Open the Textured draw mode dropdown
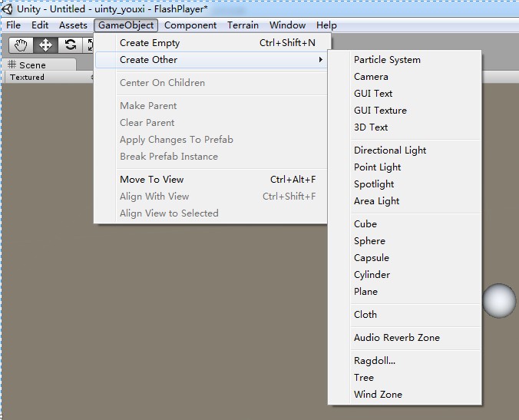The height and width of the screenshot is (420, 519). (50, 77)
